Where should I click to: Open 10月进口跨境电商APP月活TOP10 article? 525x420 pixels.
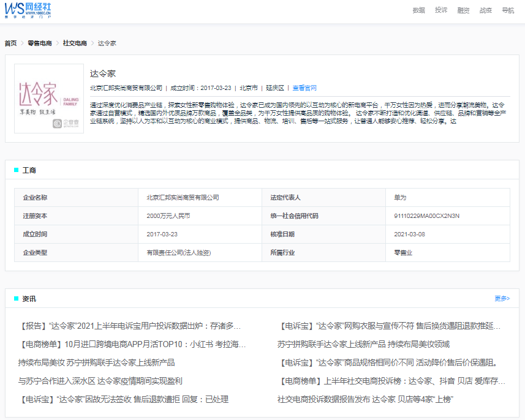132,344
